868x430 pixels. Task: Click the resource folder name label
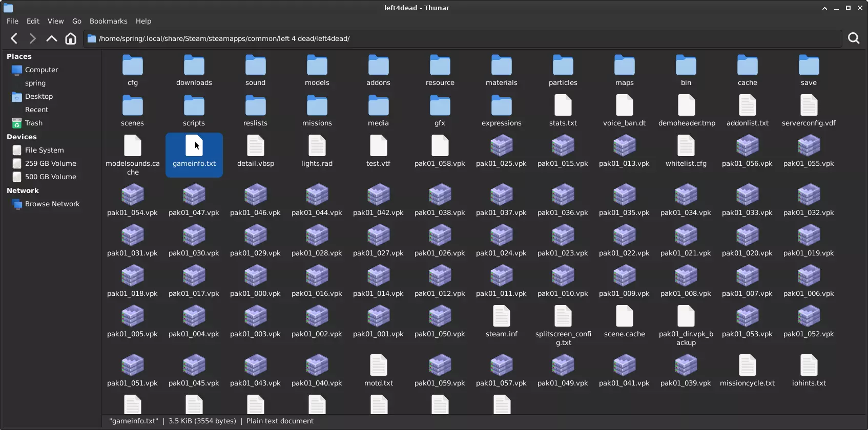[440, 82]
